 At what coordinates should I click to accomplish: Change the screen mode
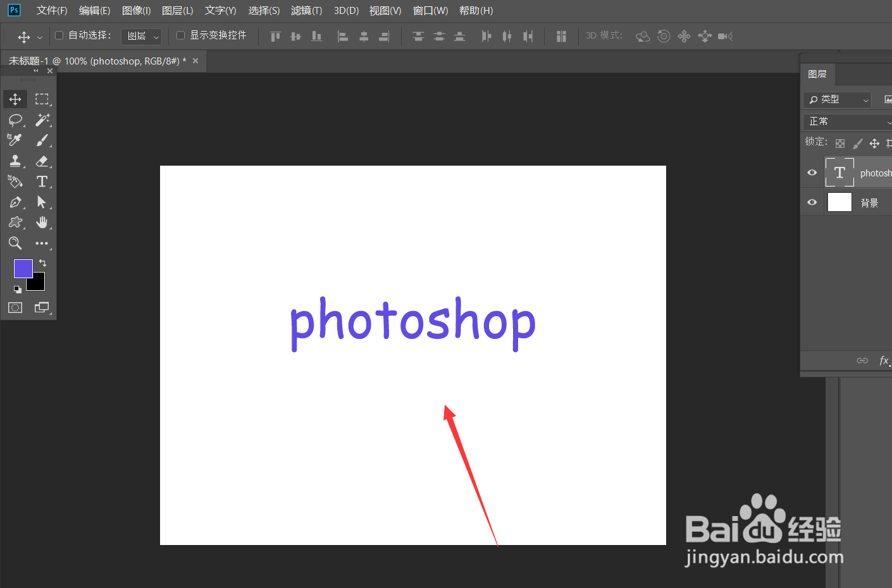(x=42, y=308)
